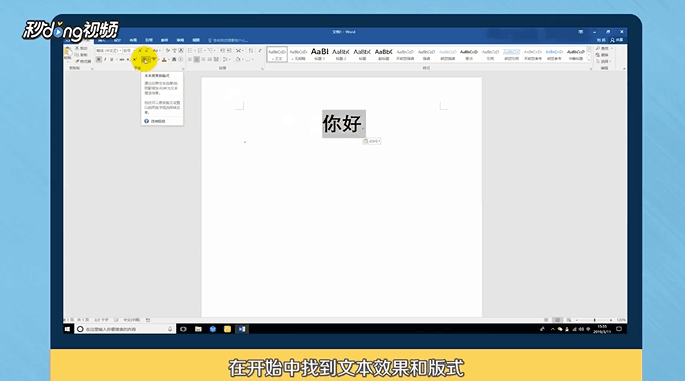Open the Font dialog launcher
This screenshot has height=381, width=685.
183,69
